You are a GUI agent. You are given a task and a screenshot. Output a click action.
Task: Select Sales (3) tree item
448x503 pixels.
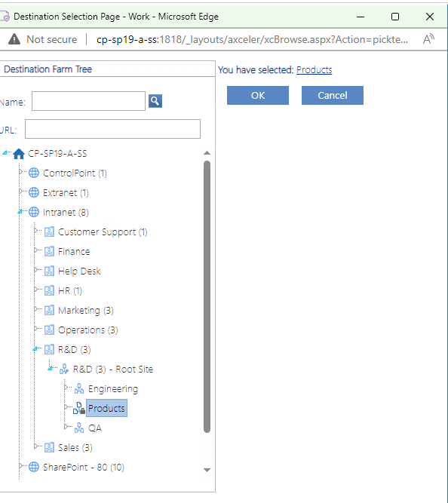[x=75, y=447]
